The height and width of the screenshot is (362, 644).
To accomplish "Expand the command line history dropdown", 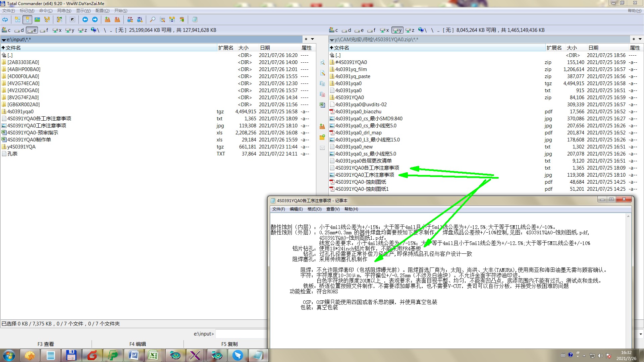I will coord(640,334).
